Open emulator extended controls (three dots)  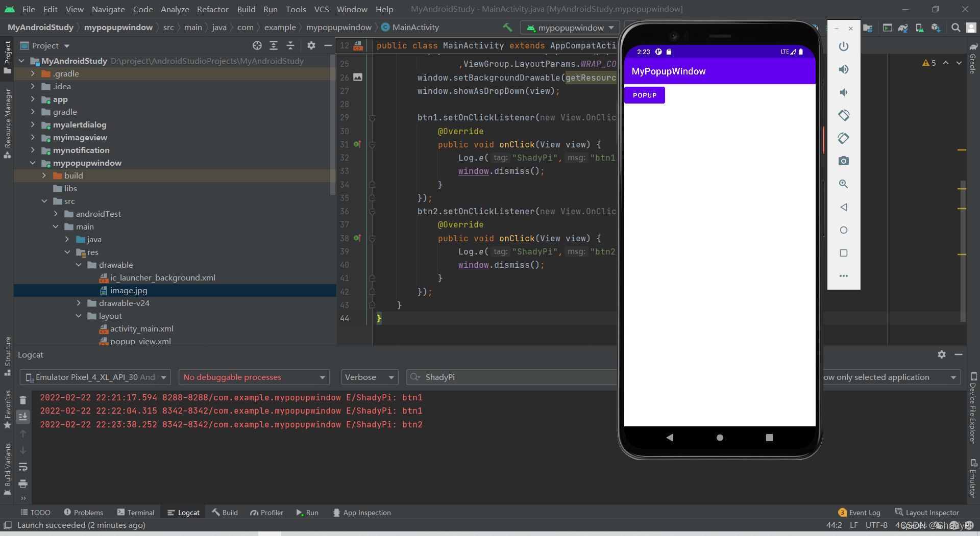(844, 276)
